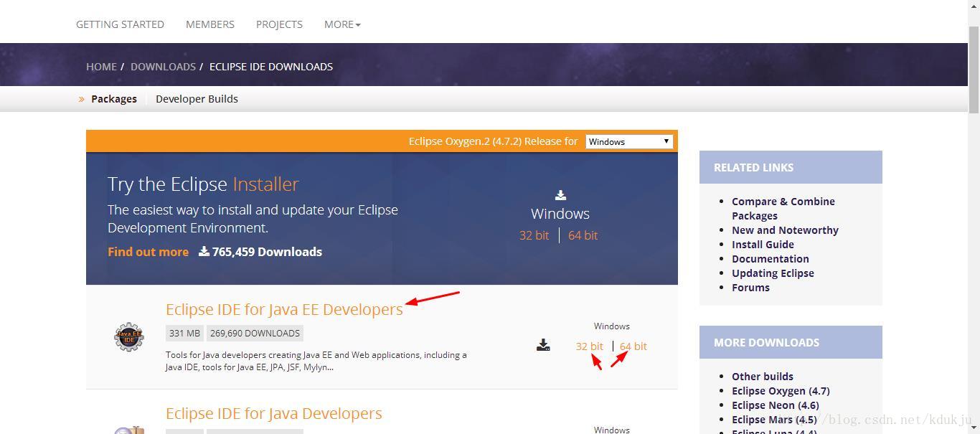Open Eclipse Neon (4.6) link
Viewport: 980px width, 434px height.
(x=776, y=405)
